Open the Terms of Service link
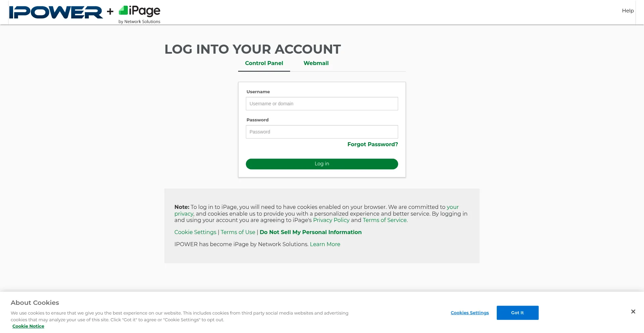 click(384, 220)
